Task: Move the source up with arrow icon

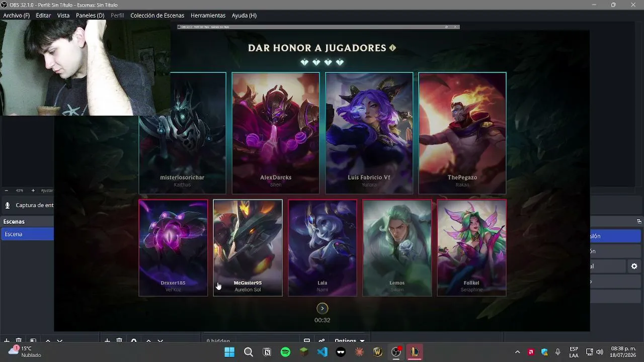Action: tap(148, 341)
